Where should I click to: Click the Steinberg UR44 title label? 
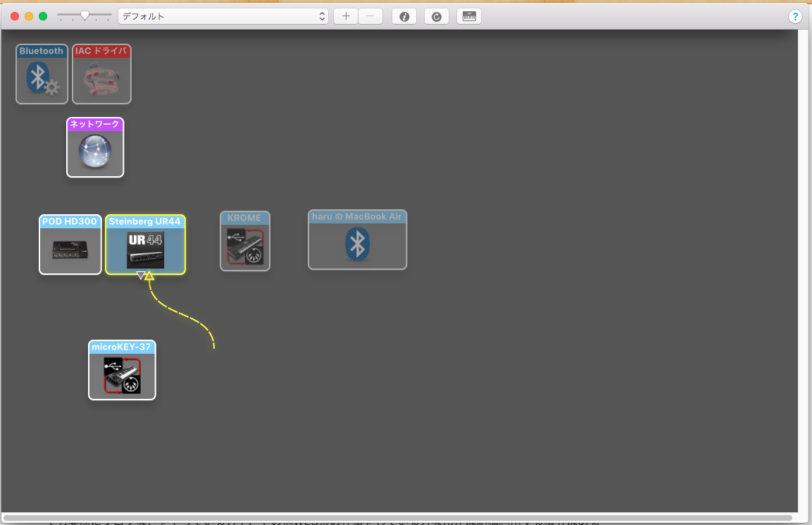click(145, 221)
